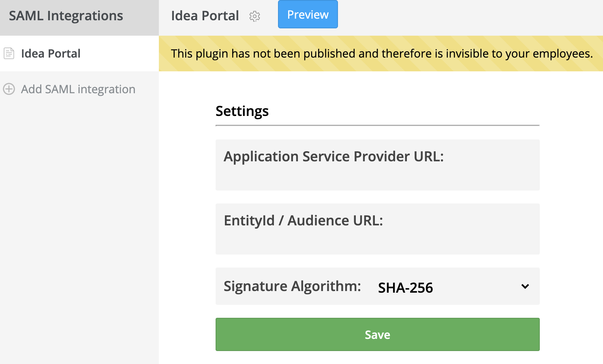Click the Application Service Provider URL label

pos(334,156)
